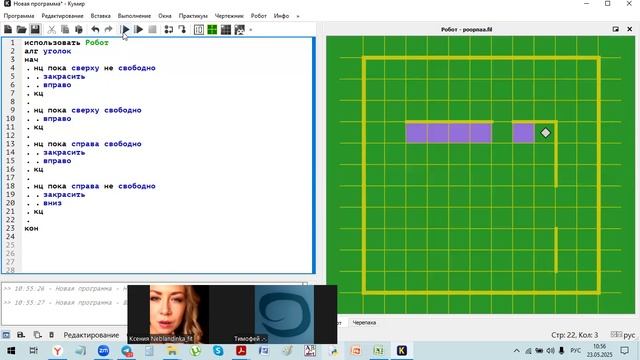Detach the Robot panel into window
Image resolution: width=640 pixels, height=360 pixels.
point(616,29)
